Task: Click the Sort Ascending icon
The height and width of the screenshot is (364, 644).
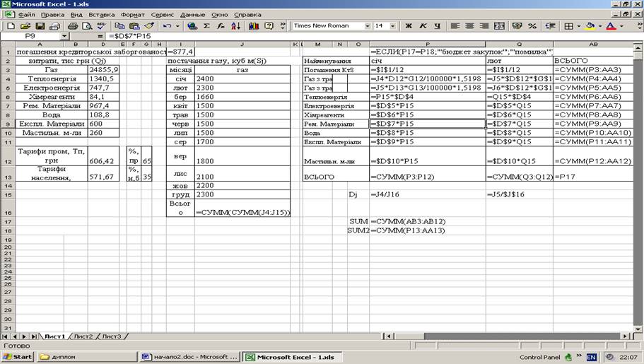Action: tap(235, 26)
